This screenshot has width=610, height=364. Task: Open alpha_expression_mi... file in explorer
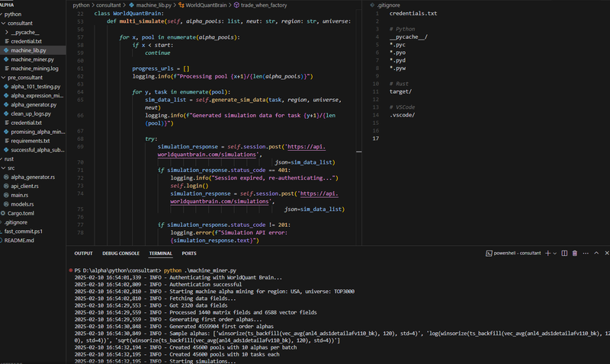point(37,95)
